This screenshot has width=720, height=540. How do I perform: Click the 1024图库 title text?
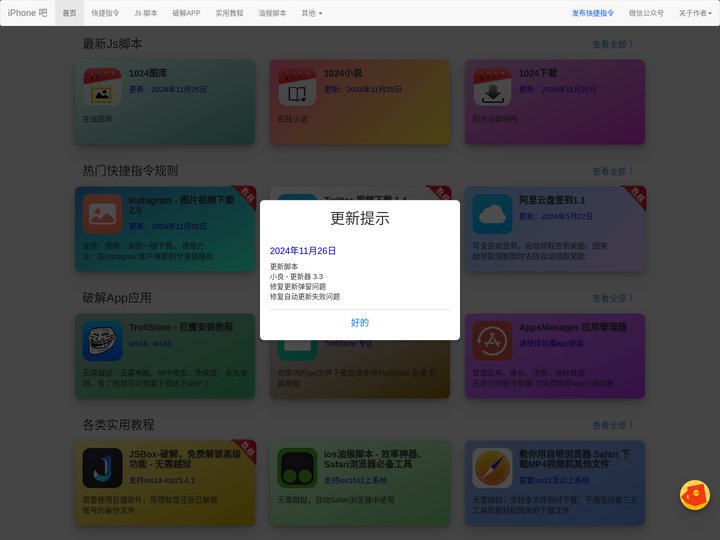click(148, 73)
